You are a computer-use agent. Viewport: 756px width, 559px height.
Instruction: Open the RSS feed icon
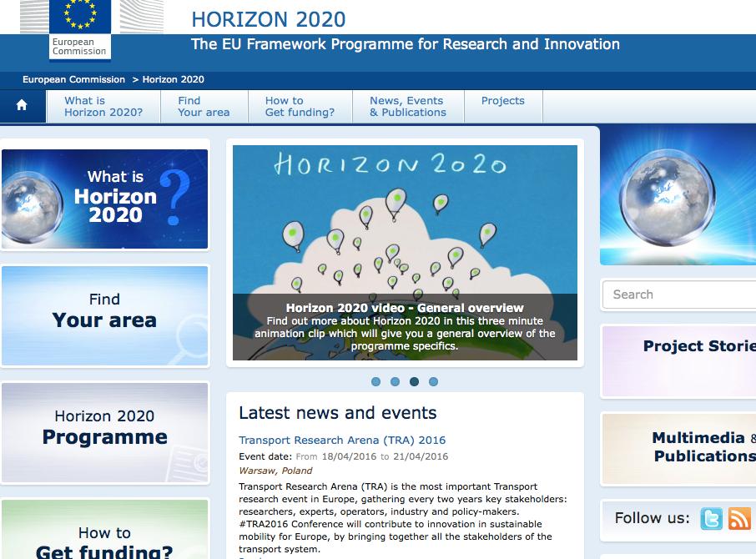click(x=739, y=518)
